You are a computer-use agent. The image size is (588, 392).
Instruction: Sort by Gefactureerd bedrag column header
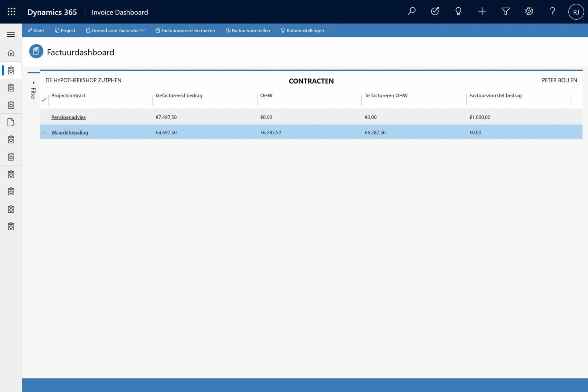click(179, 95)
